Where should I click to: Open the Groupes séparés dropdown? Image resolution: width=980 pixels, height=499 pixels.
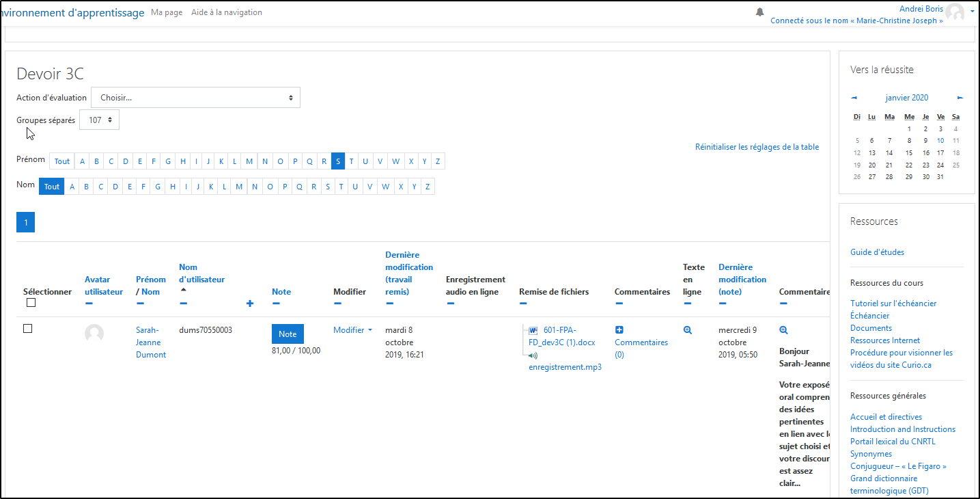pos(100,120)
